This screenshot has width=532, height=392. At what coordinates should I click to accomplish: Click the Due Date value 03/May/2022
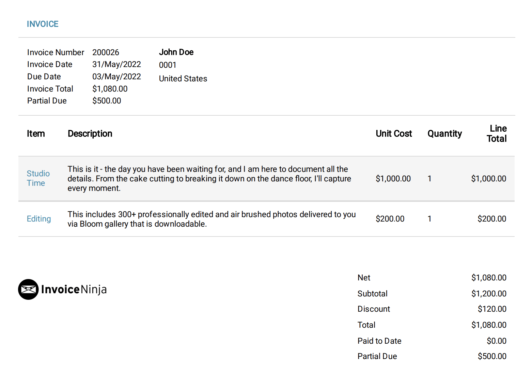(x=116, y=77)
